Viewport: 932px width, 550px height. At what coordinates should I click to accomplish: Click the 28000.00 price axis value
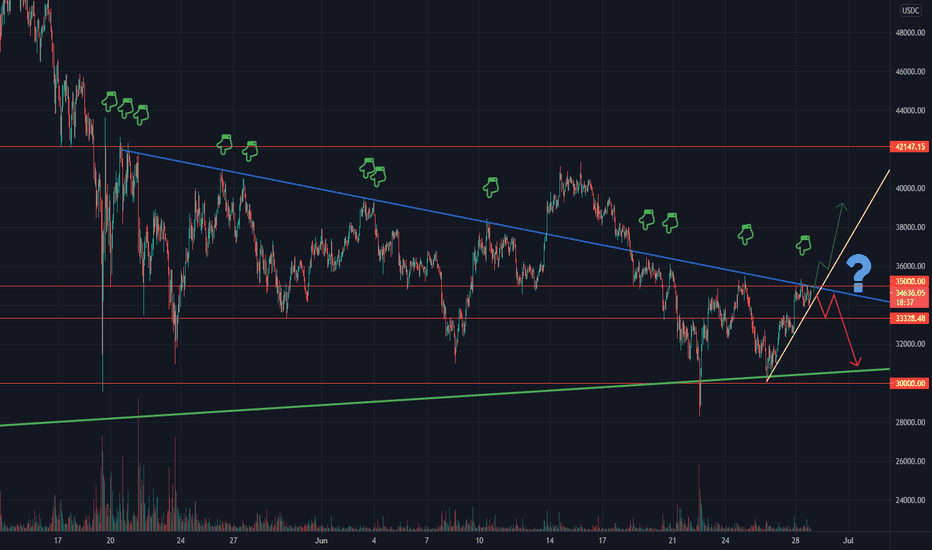pyautogui.click(x=910, y=422)
